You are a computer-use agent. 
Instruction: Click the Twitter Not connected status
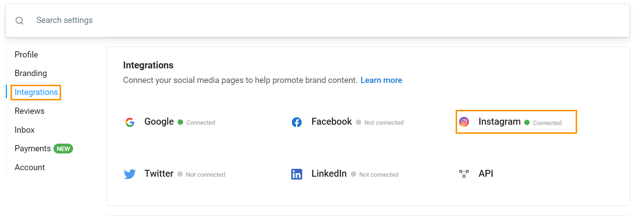[205, 175]
